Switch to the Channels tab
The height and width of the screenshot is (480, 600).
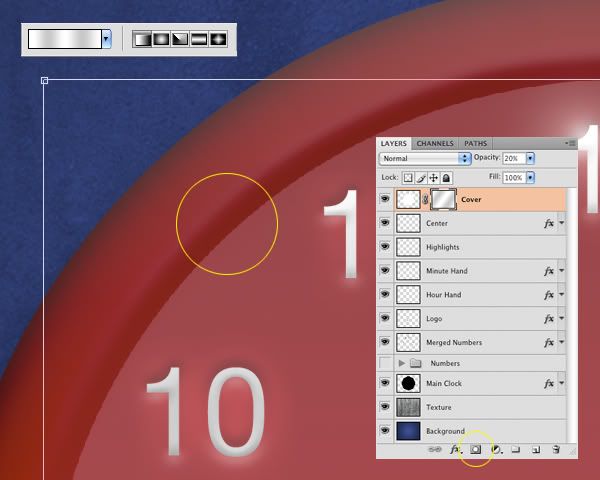tap(435, 144)
